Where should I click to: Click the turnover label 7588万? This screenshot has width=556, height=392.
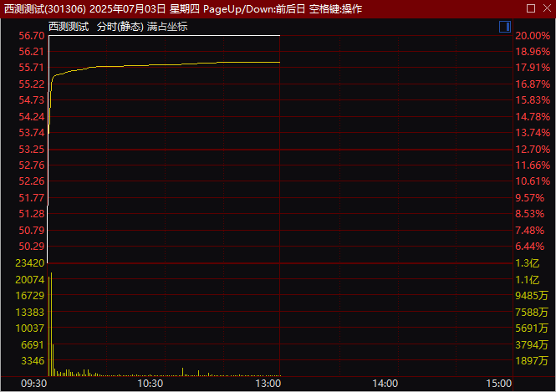point(532,313)
